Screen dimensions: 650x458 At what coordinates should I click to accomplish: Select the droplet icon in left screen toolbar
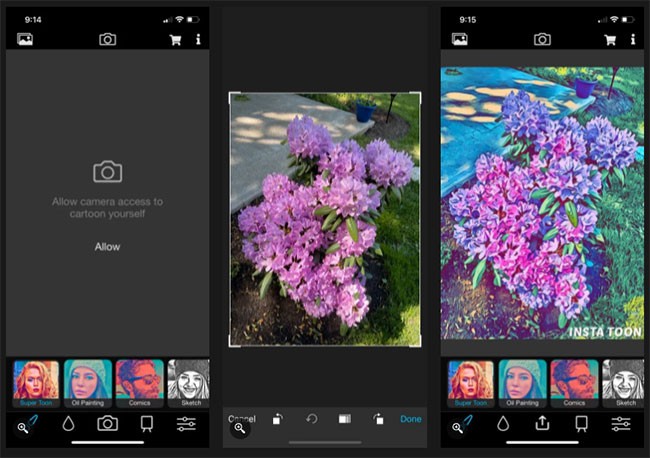[x=68, y=423]
